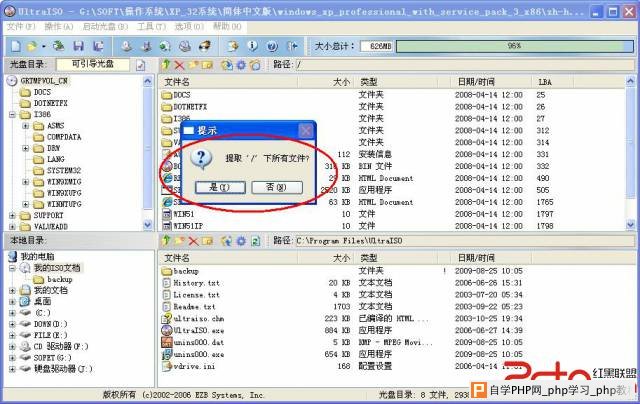Click the red X delete in disc pane
The image size is (640, 404).
(x=179, y=65)
